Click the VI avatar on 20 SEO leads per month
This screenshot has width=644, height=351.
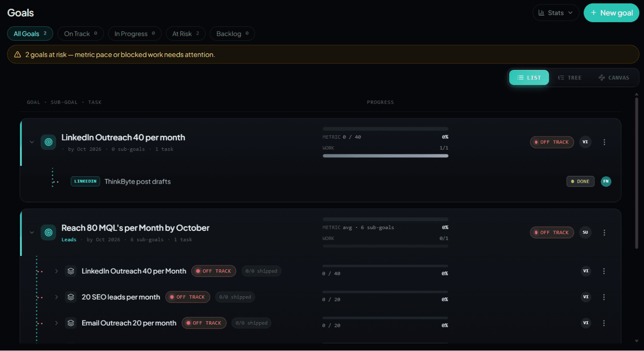(x=586, y=297)
